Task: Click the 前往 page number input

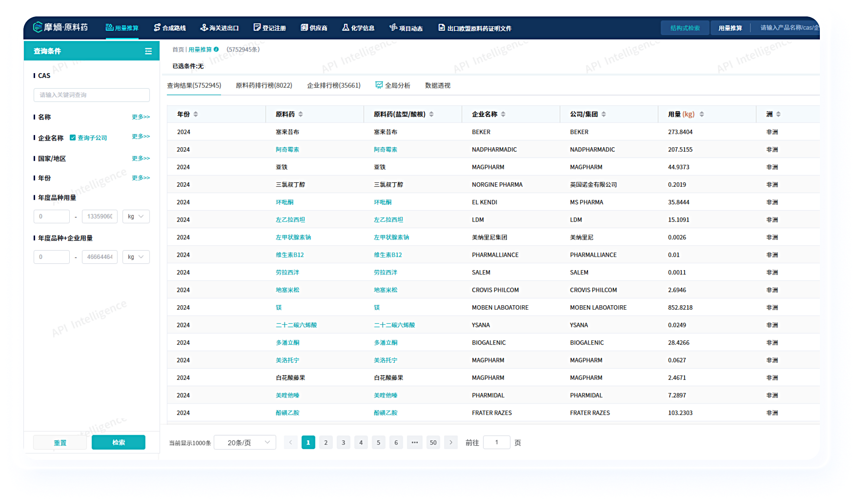Action: click(497, 443)
